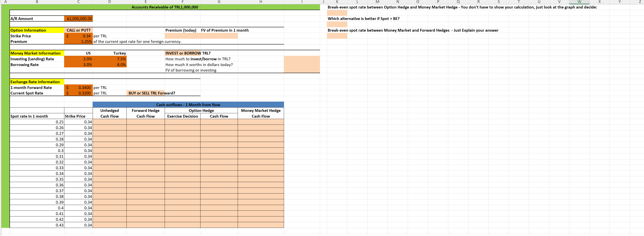Click the answer cell under BUY or SELL TRL Forward
The image size is (644, 236).
[x=145, y=93]
